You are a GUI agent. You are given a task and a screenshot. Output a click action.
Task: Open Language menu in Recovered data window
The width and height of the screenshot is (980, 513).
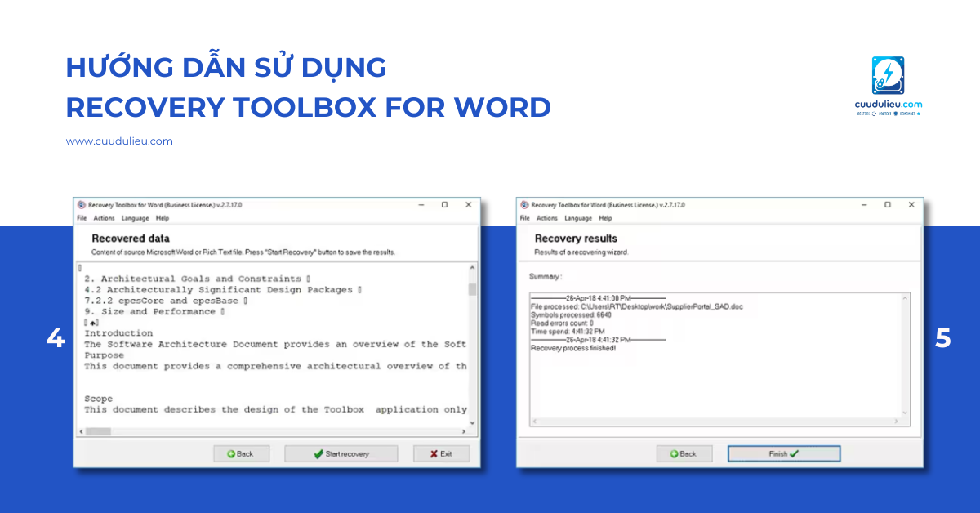[136, 218]
